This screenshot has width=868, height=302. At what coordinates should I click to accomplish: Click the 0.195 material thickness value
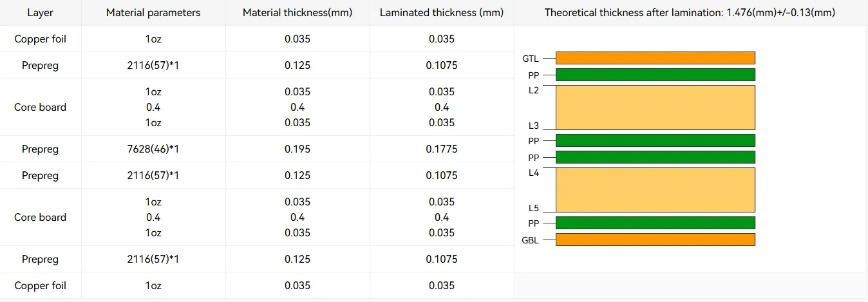coord(297,149)
